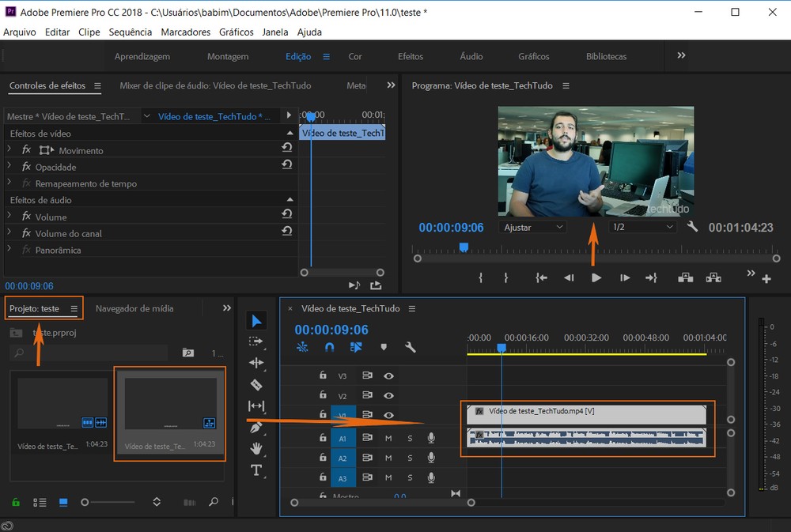Open the Timeline display settings wrench icon
The height and width of the screenshot is (532, 791).
click(x=411, y=347)
